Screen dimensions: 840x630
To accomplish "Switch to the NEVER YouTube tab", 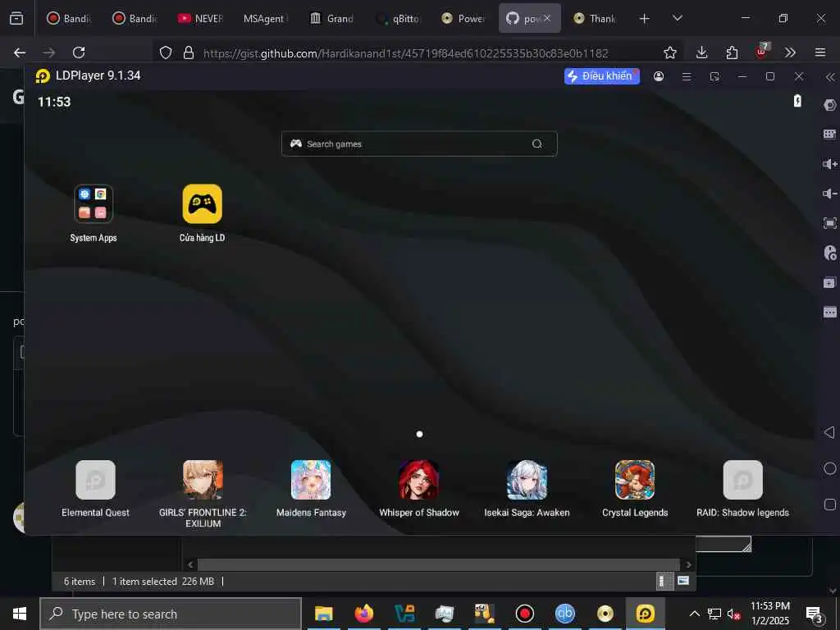I will pos(201,18).
